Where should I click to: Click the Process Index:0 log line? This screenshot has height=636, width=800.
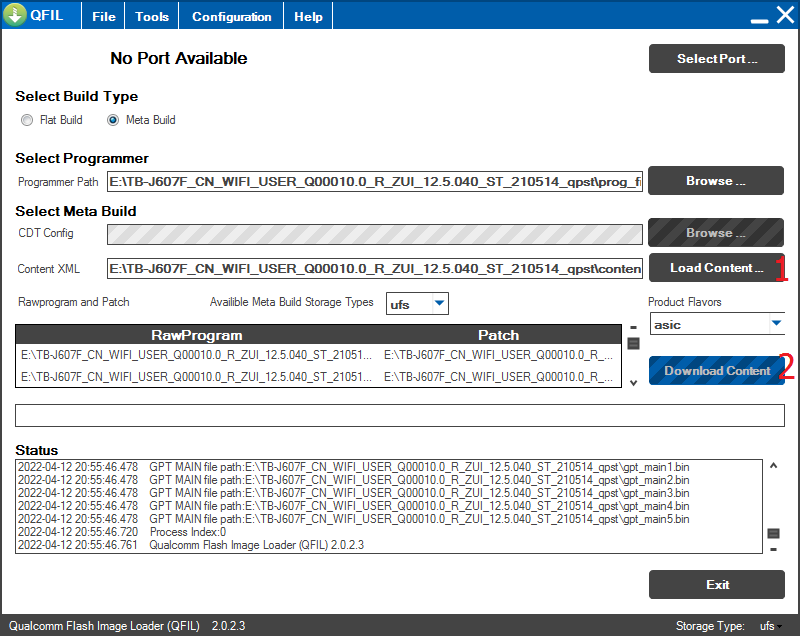(x=122, y=532)
